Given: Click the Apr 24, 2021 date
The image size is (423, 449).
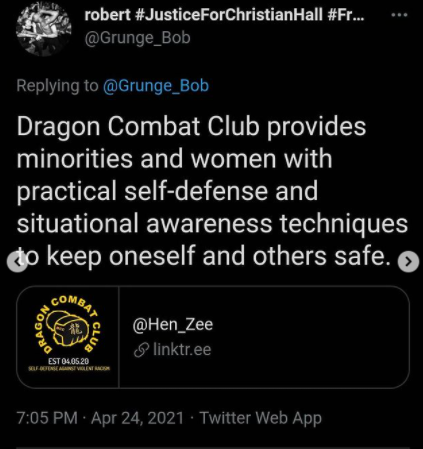Looking at the screenshot, I should [x=137, y=418].
